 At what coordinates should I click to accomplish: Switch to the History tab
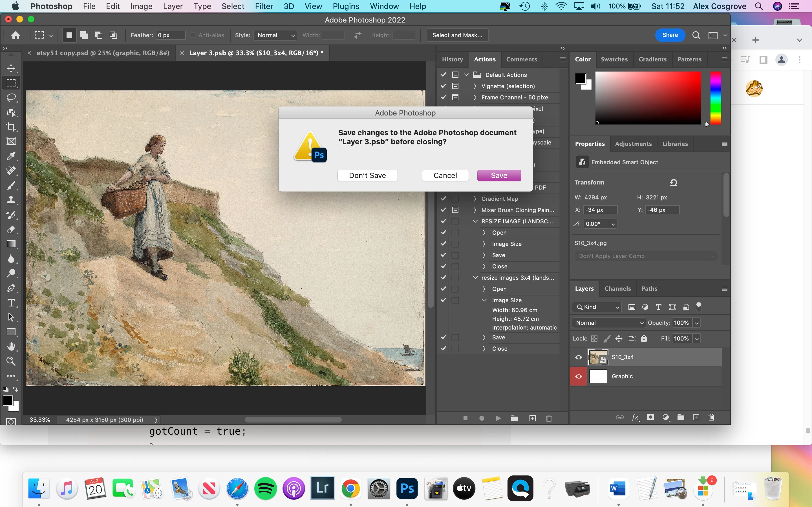(x=452, y=59)
